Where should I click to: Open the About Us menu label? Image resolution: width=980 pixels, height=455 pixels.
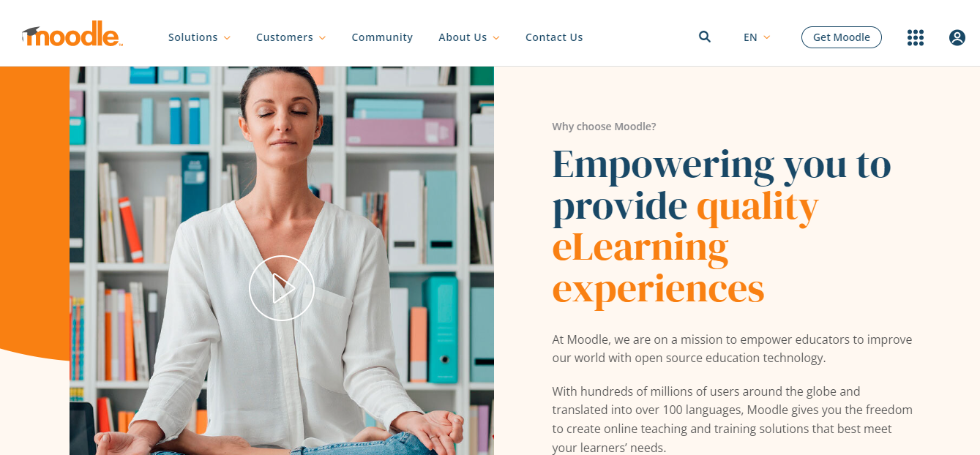click(x=463, y=37)
